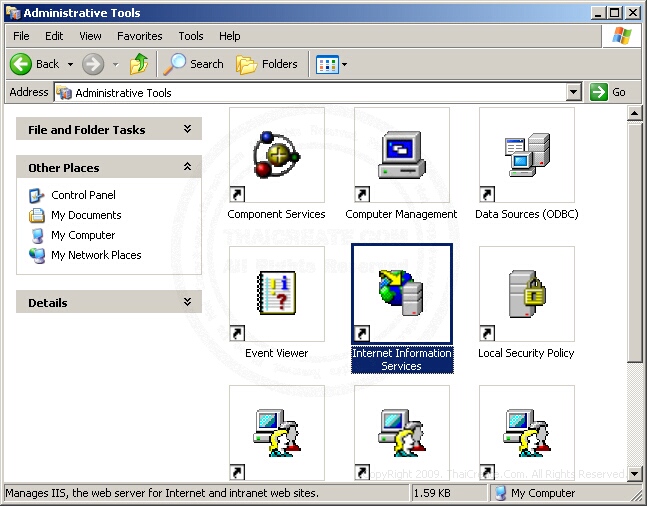Open the Views dropdown arrow
This screenshot has height=506, width=647.
pos(345,64)
